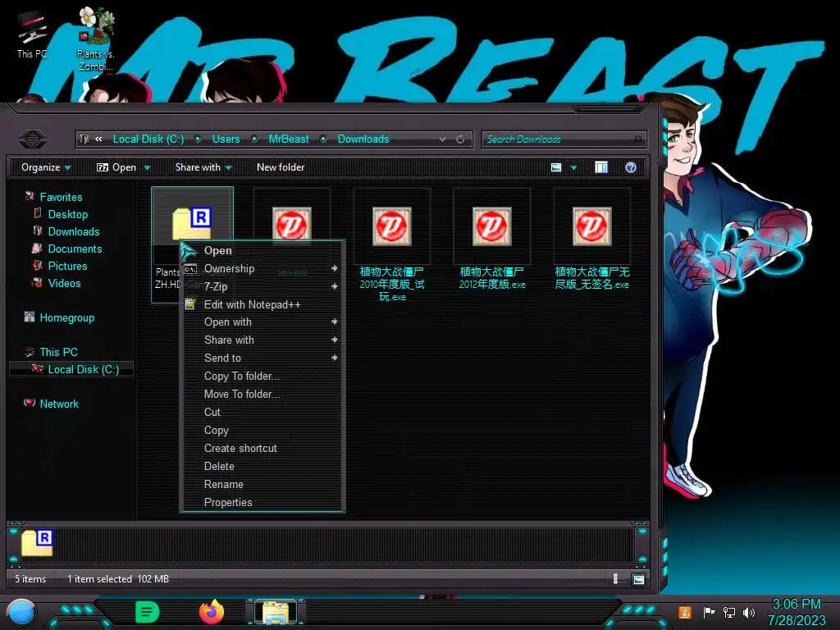This screenshot has width=840, height=630.
Task: Open Downloads in the navigation pane
Action: 73,231
